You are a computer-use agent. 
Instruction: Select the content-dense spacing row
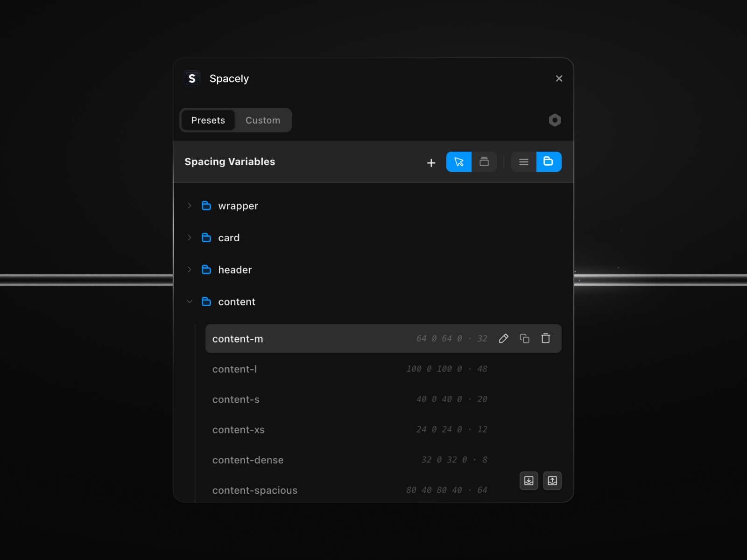[x=248, y=460]
